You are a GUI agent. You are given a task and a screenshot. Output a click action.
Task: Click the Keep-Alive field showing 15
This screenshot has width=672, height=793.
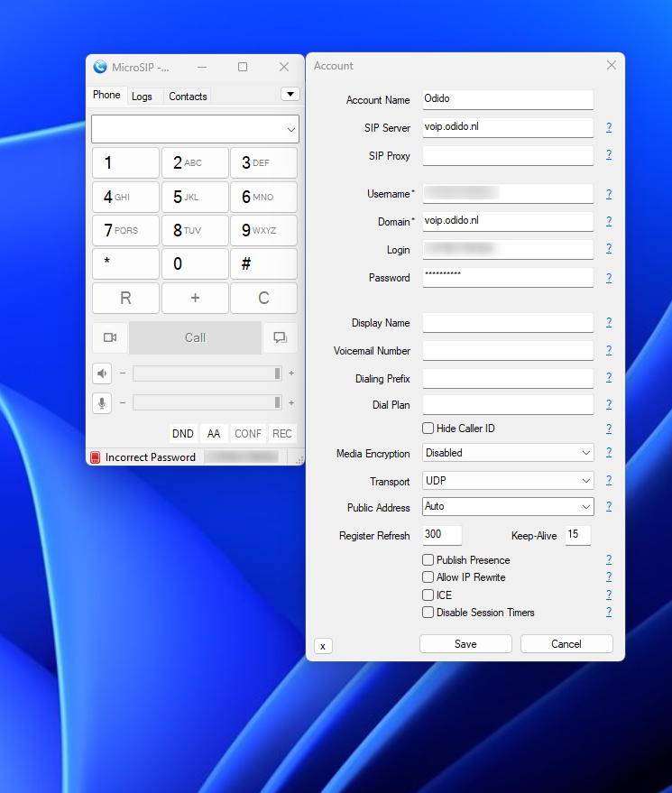[578, 535]
